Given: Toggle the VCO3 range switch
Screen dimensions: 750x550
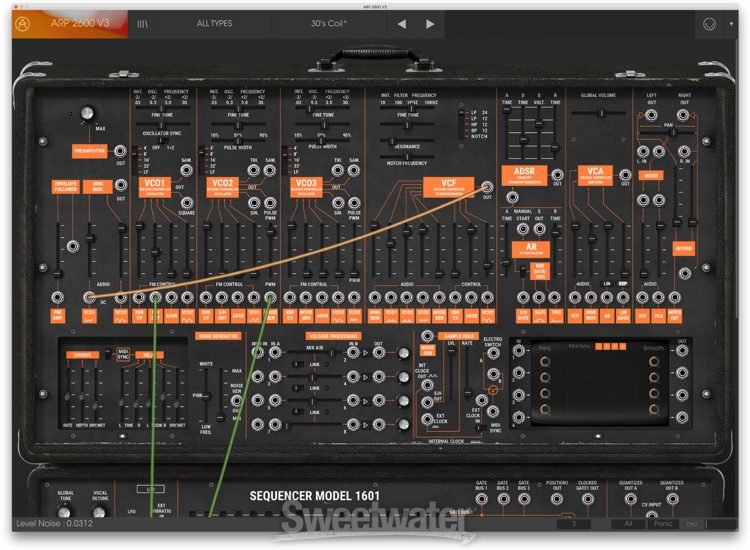Looking at the screenshot, I should 286,160.
